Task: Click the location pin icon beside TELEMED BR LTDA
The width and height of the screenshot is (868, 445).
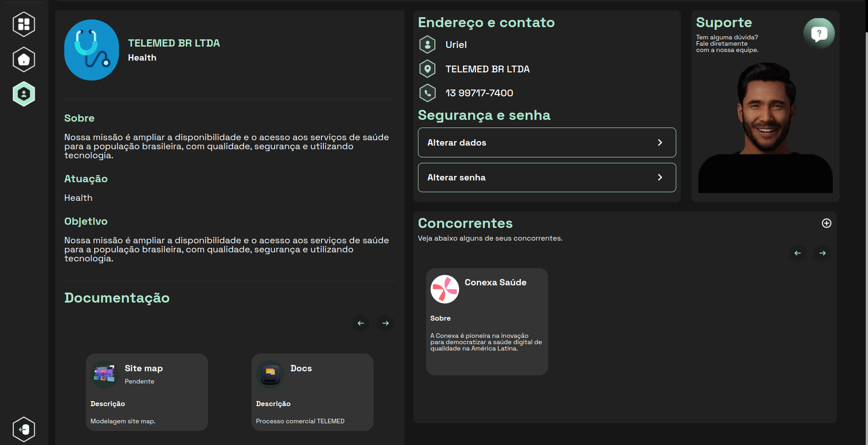Action: point(427,69)
